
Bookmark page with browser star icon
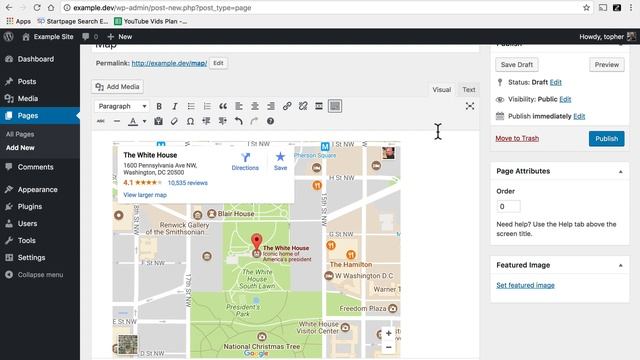click(586, 8)
